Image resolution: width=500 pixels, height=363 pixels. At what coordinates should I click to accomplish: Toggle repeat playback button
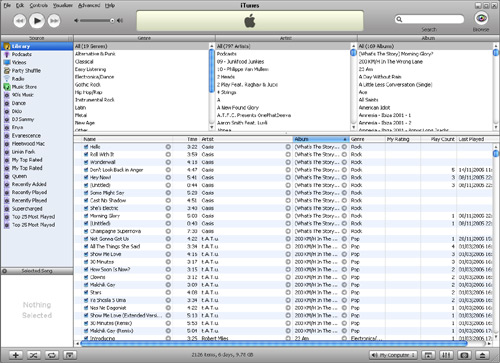tap(52, 355)
